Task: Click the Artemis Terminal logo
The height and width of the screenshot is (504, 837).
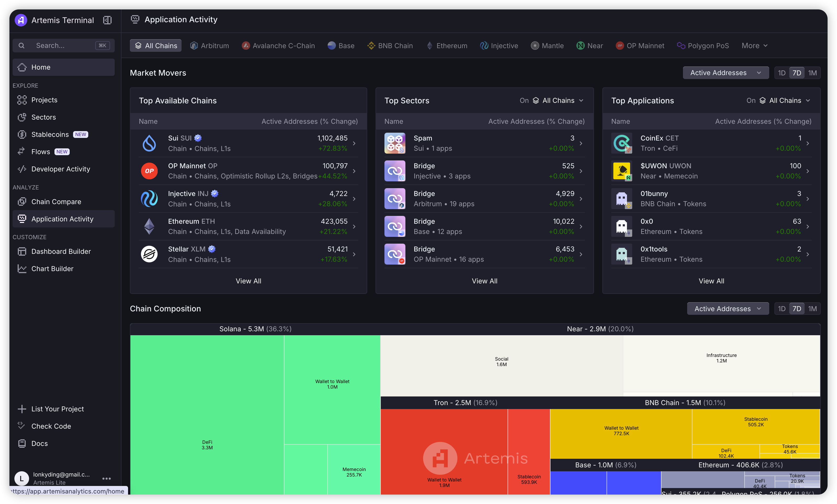Action: [21, 20]
